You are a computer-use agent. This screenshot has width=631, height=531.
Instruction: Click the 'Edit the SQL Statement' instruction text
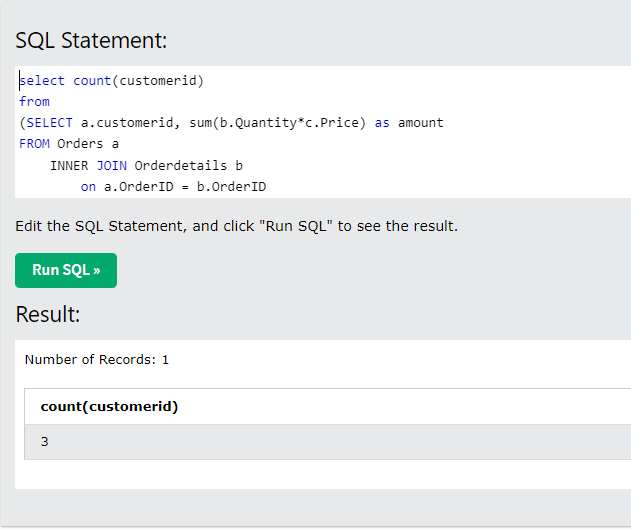click(x=237, y=226)
